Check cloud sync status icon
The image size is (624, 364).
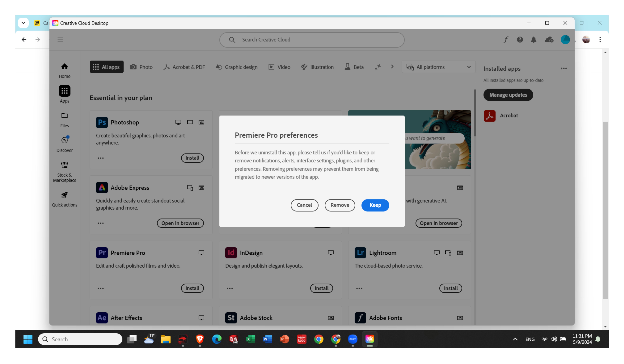549,40
